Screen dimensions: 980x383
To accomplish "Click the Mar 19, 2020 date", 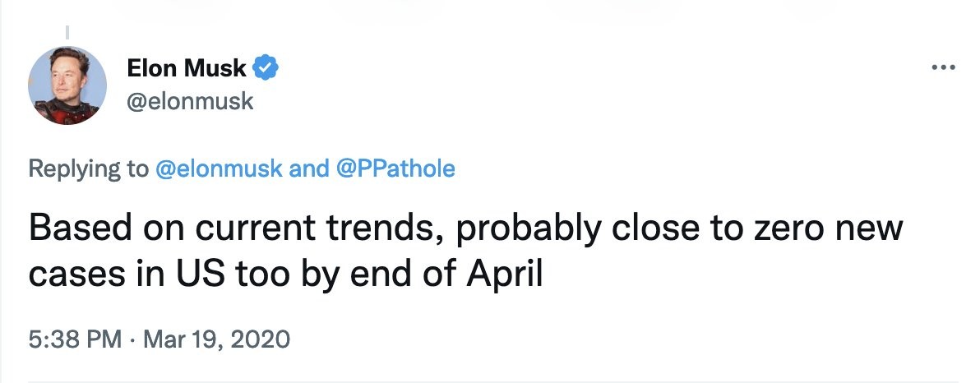I will [x=215, y=339].
